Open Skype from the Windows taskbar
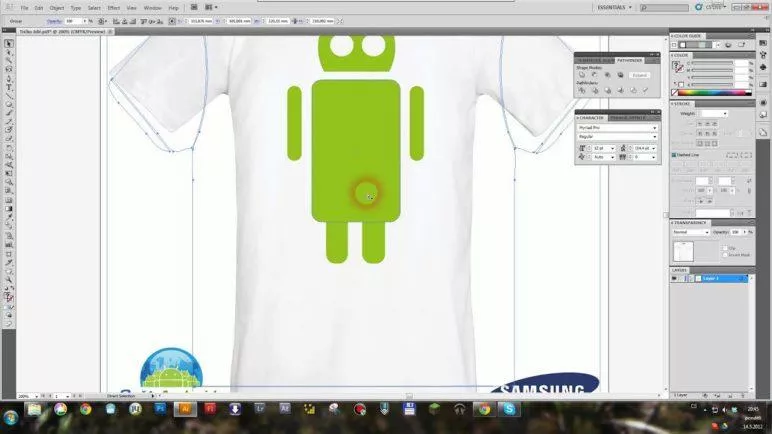 [509, 409]
